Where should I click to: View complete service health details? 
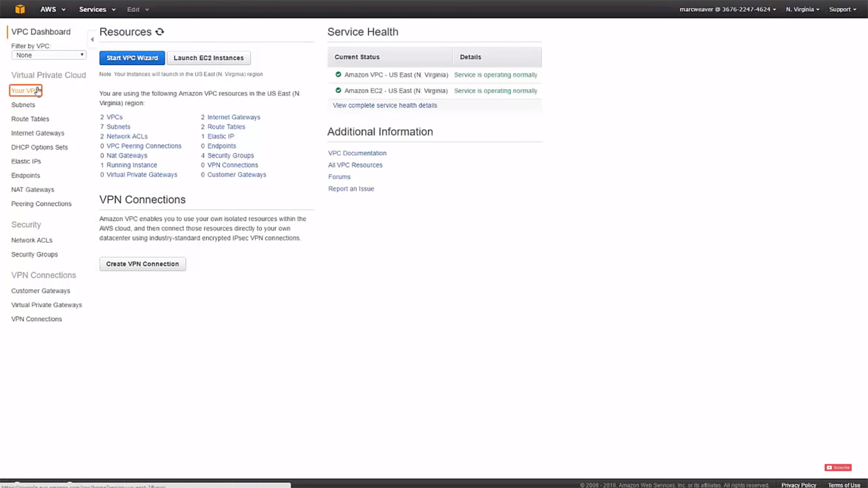tap(385, 106)
